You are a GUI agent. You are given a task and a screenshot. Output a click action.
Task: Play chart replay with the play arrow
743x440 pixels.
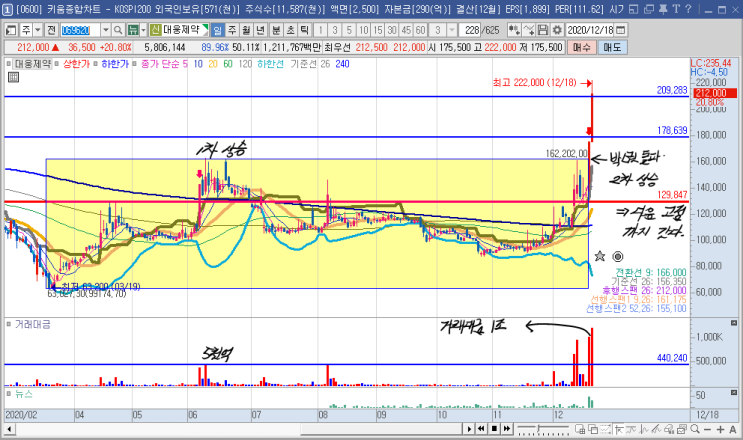pos(469,429)
